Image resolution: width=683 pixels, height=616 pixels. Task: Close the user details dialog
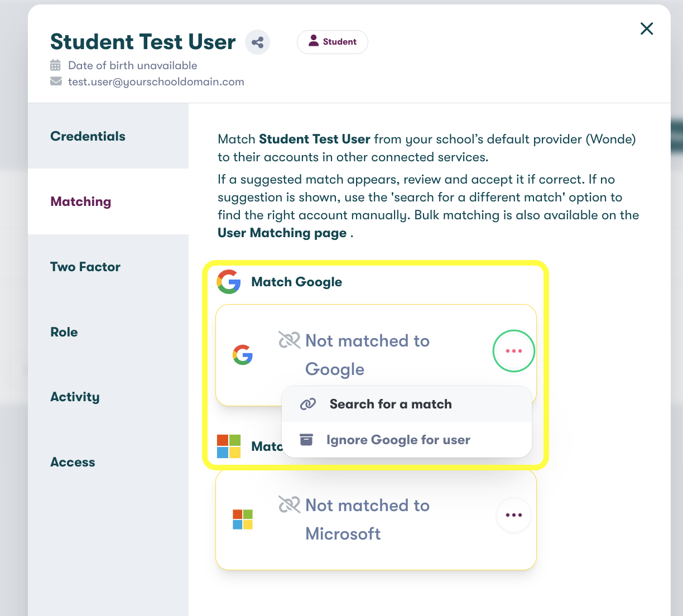(646, 28)
